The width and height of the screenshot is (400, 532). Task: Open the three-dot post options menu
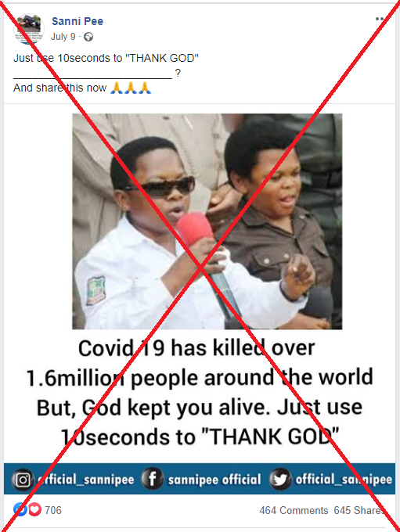point(380,19)
